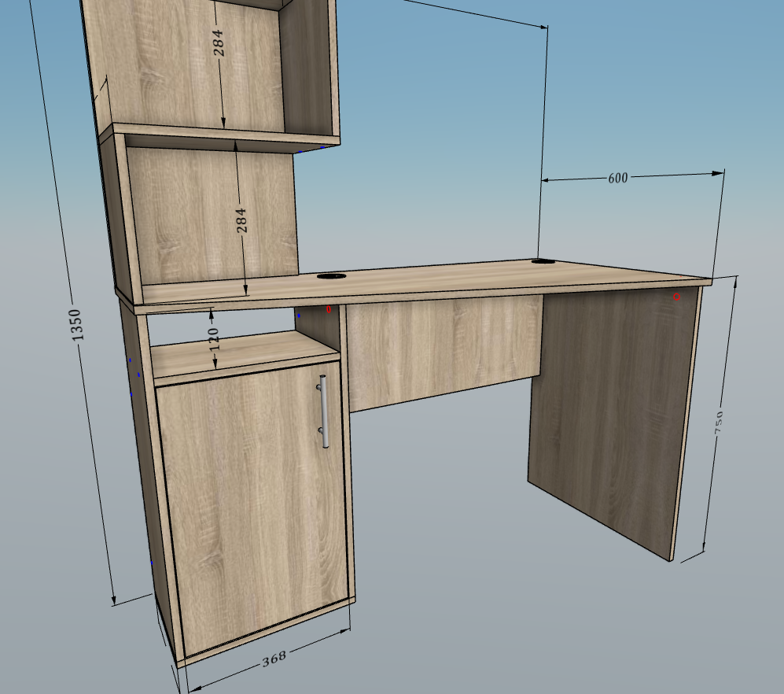Select the 120 niche height dimension label
Viewport: 784px width, 694px height.
[214, 339]
